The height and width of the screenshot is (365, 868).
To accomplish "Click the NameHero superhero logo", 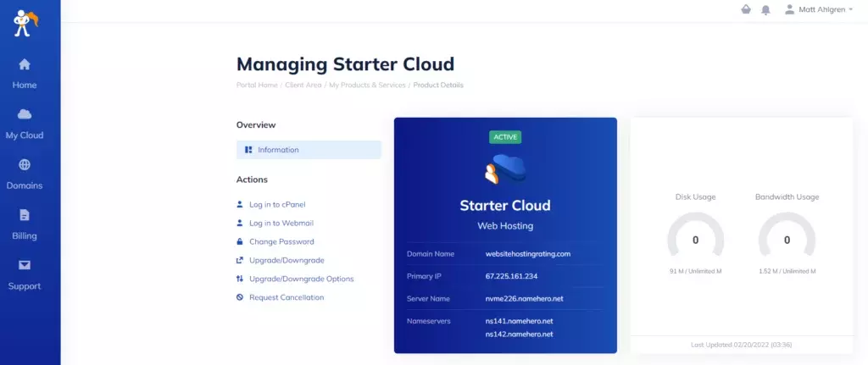I will [25, 23].
